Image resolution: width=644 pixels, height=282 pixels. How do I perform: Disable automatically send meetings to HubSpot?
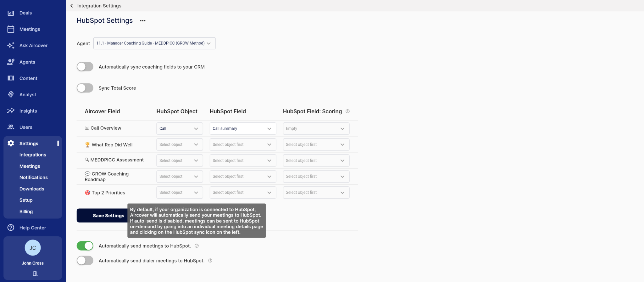(85, 246)
